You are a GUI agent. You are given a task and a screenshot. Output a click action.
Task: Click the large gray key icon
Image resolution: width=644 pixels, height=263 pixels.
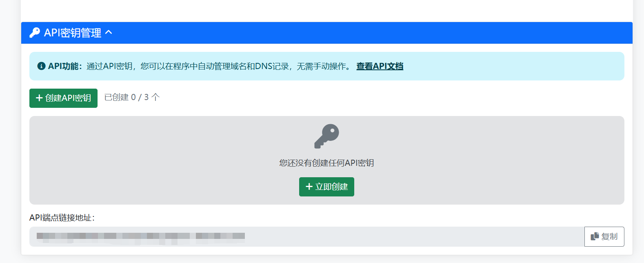tap(326, 136)
